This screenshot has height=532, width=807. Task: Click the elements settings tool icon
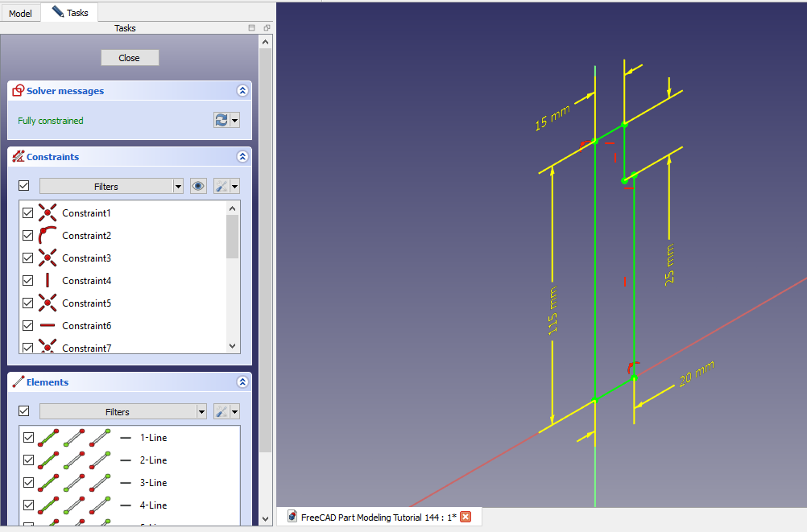click(x=221, y=411)
